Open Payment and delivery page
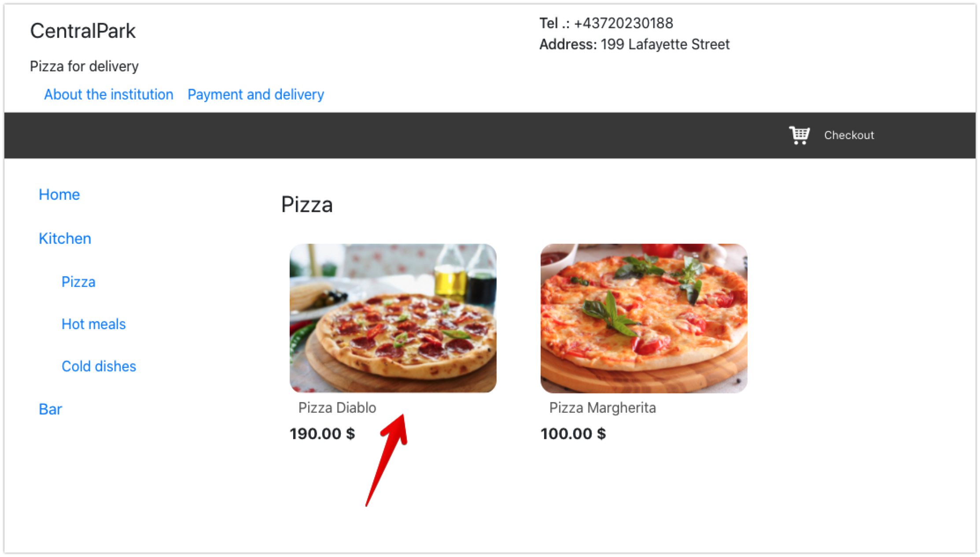The width and height of the screenshot is (980, 557). pyautogui.click(x=256, y=94)
